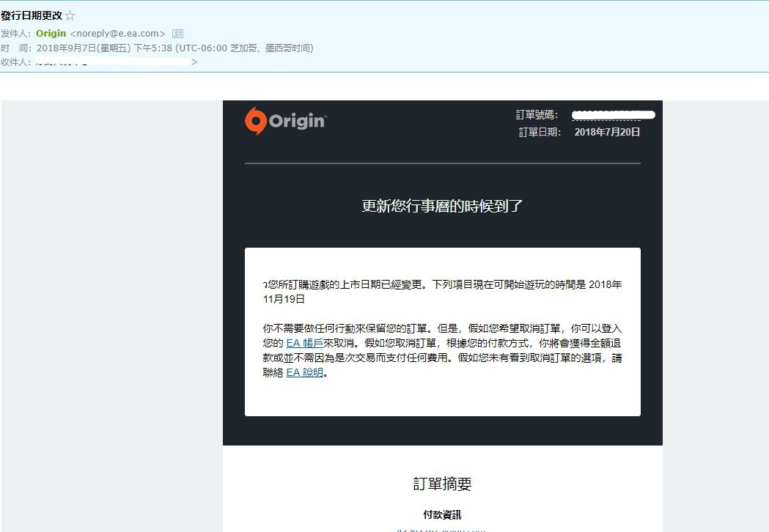Click the Origin logo in the email header
The width and height of the screenshot is (769, 532).
coord(286,119)
